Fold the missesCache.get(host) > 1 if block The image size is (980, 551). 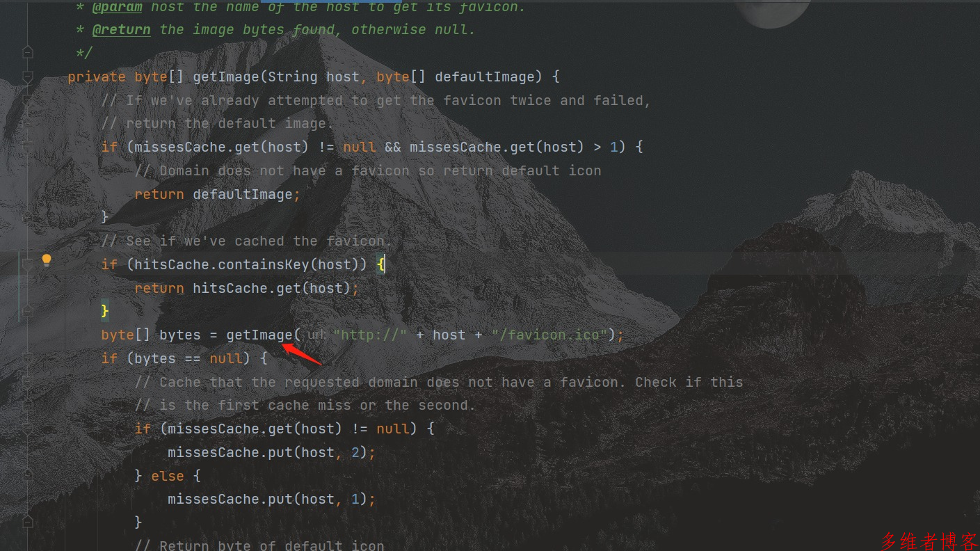28,147
